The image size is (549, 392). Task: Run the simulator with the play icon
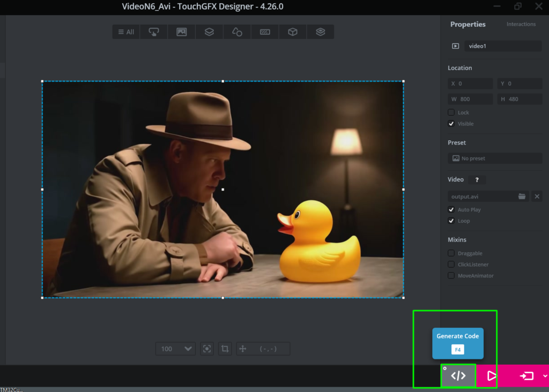492,376
